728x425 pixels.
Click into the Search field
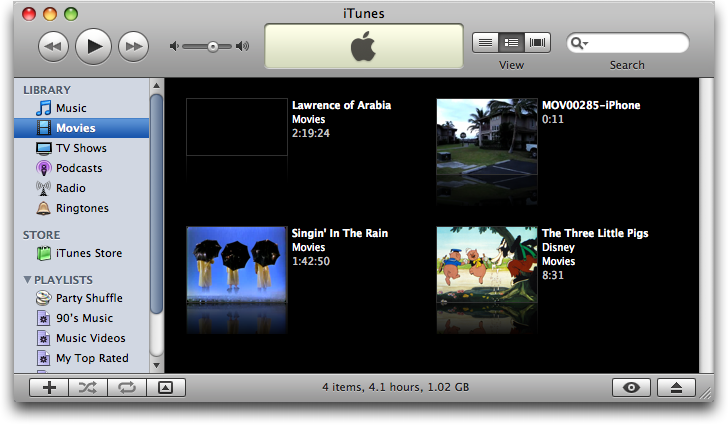tap(628, 43)
